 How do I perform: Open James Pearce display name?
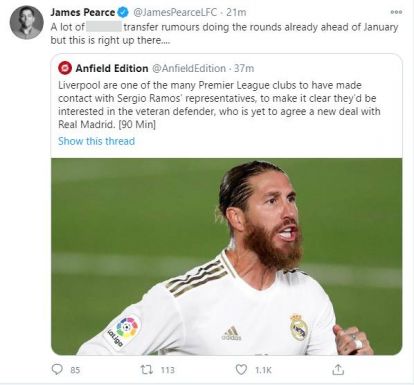[83, 13]
